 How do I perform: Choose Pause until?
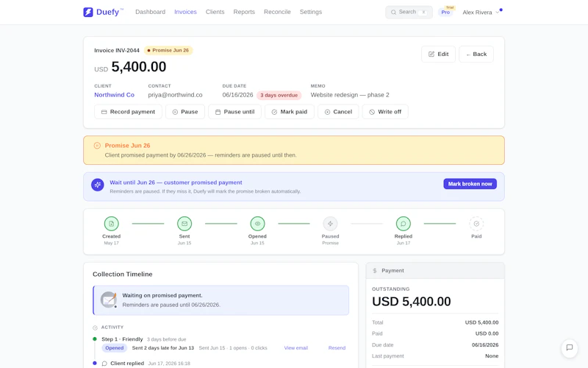coord(234,112)
